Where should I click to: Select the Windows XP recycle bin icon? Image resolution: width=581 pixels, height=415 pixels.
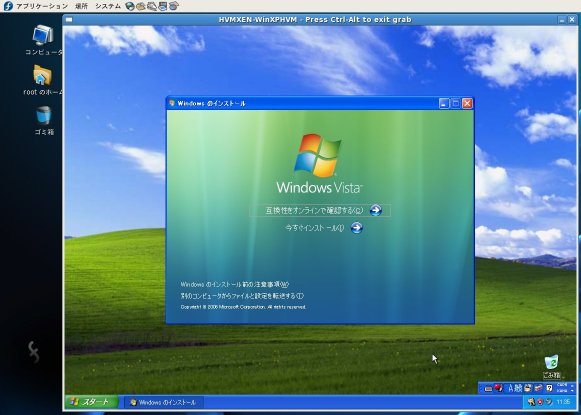tap(551, 366)
